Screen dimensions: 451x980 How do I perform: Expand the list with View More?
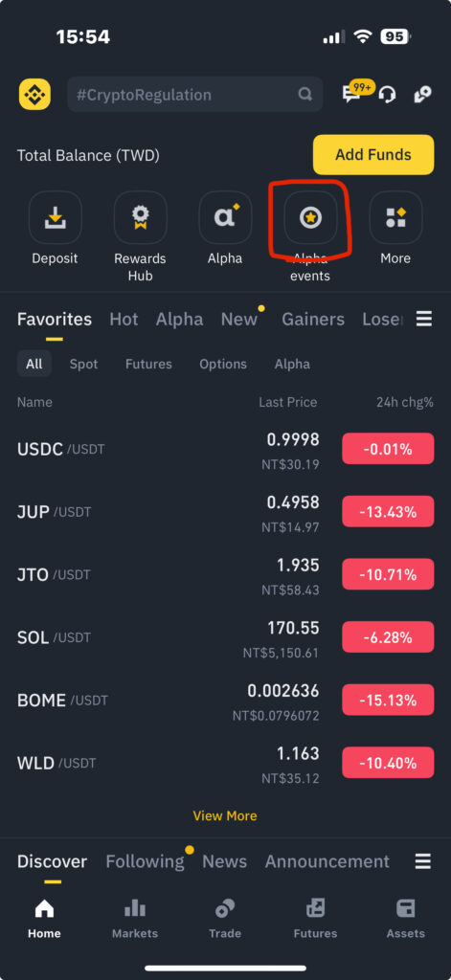[225, 815]
